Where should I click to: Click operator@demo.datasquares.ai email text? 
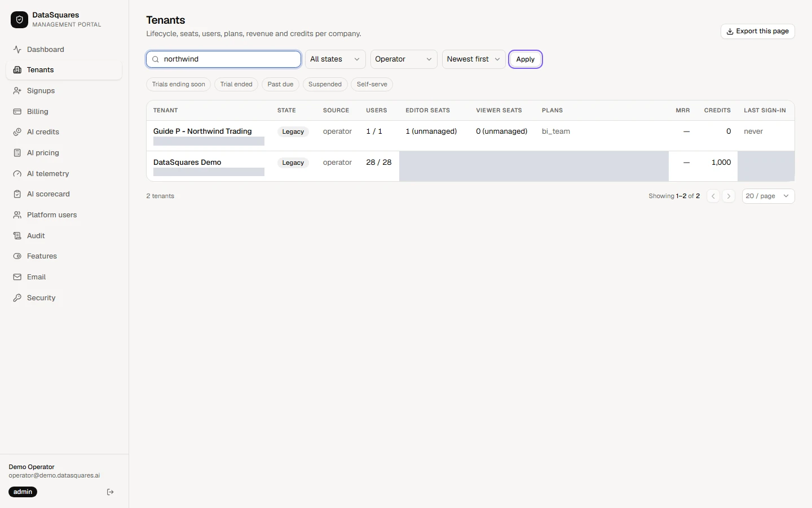[x=54, y=476]
